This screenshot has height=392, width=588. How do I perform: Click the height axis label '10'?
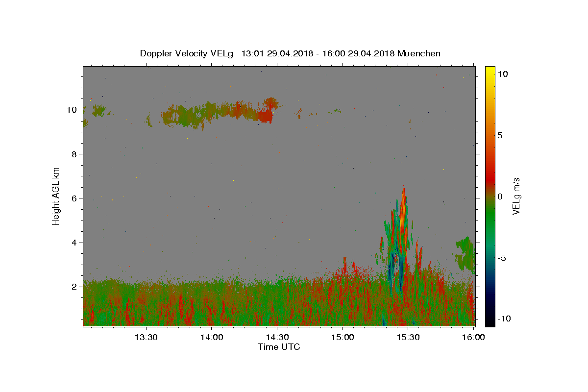click(x=72, y=110)
